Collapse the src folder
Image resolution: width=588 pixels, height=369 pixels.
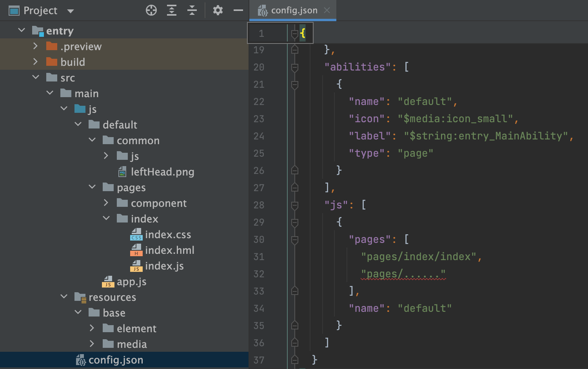[36, 77]
